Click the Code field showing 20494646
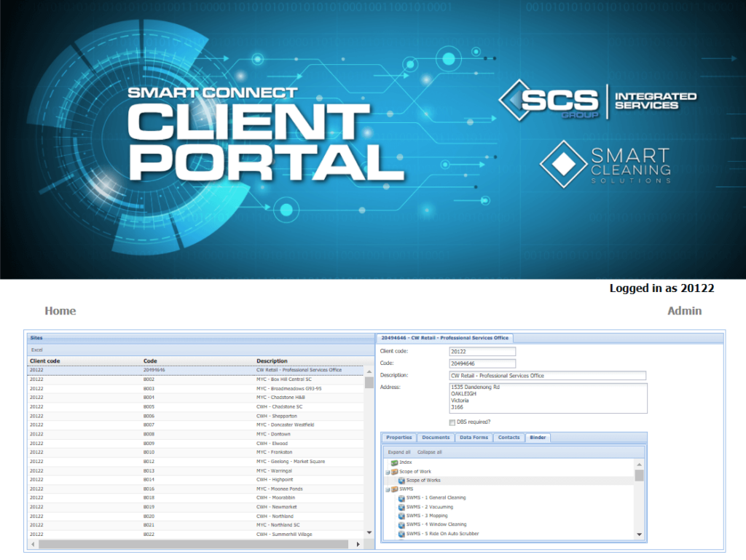746x560 pixels. [x=482, y=363]
